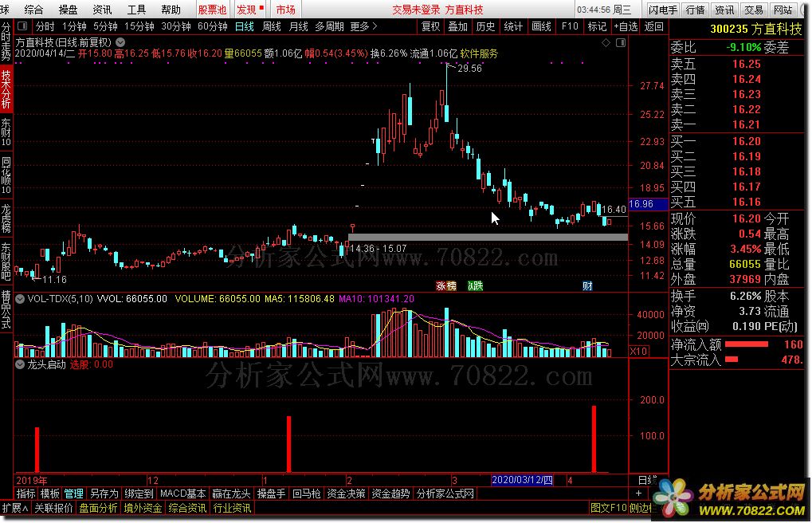Toggle the panel layout icon before 分时
The height and width of the screenshot is (523, 812).
[x=22, y=26]
